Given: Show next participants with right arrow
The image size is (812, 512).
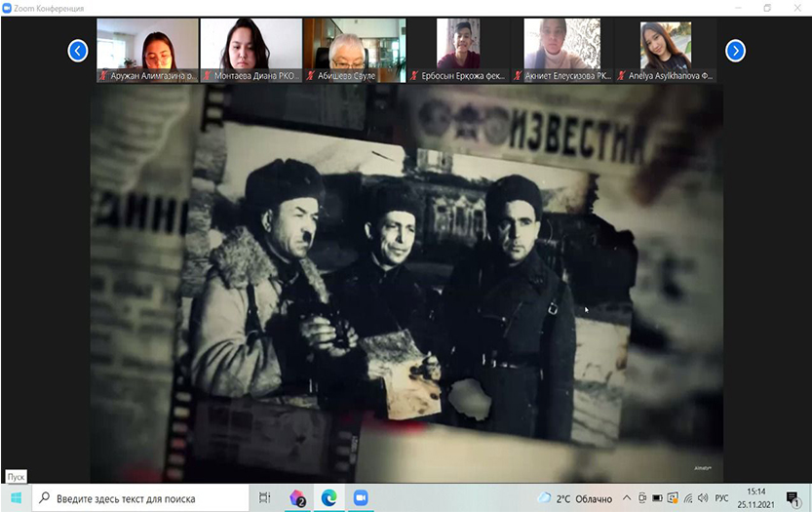Looking at the screenshot, I should [x=736, y=50].
